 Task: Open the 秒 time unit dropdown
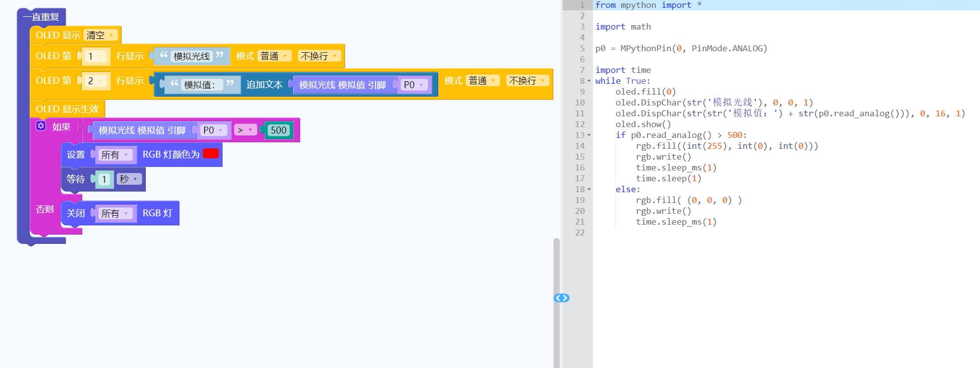click(x=129, y=179)
